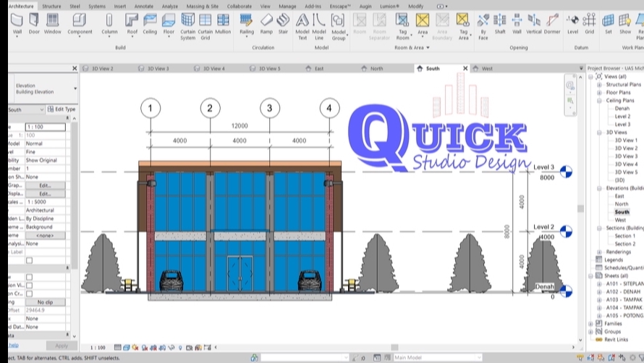644x363 pixels.
Task: Open the Elevation type selector dropdown
Action: click(75, 88)
